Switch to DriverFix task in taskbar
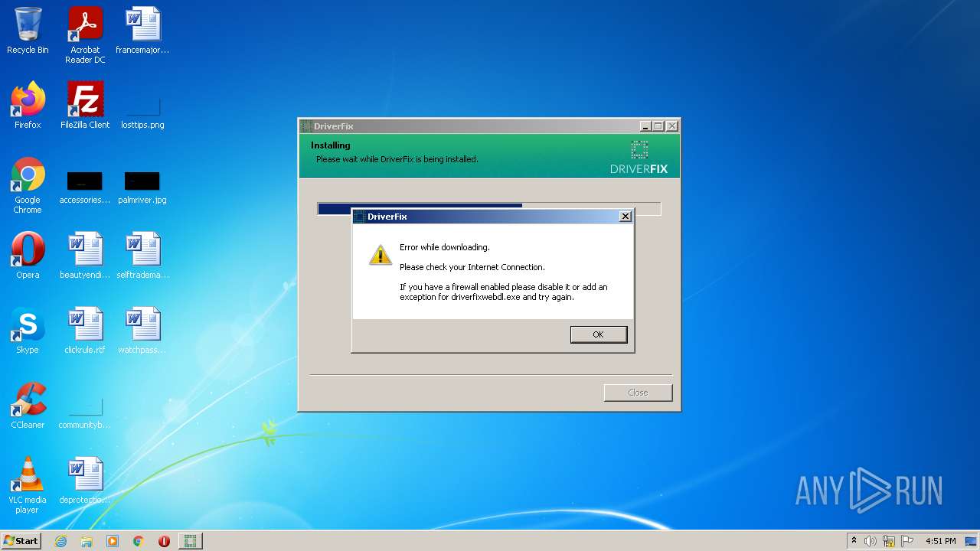The height and width of the screenshot is (551, 980). [191, 541]
